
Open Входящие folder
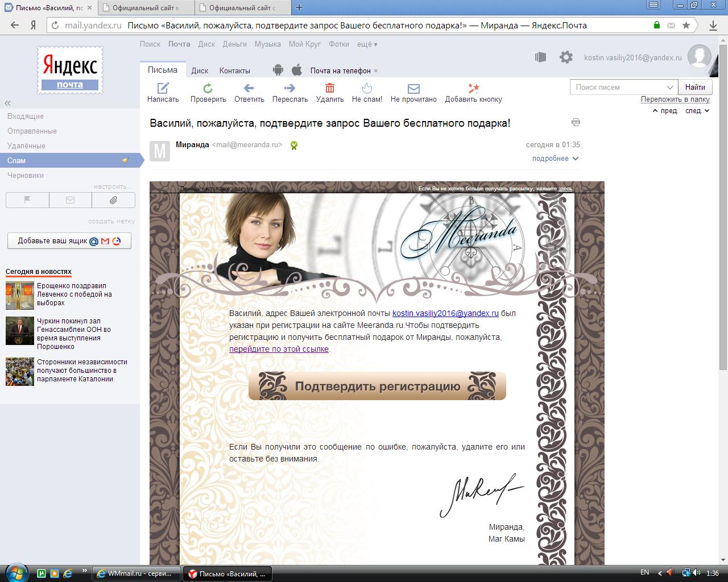(26, 116)
